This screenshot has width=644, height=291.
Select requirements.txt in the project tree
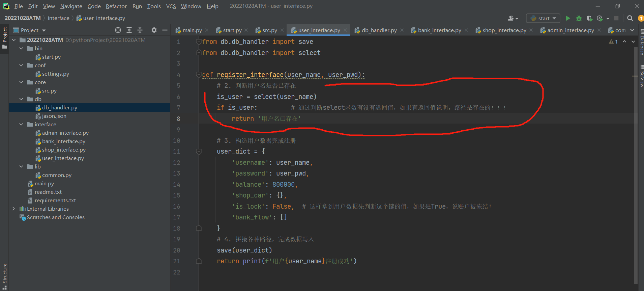(55, 200)
